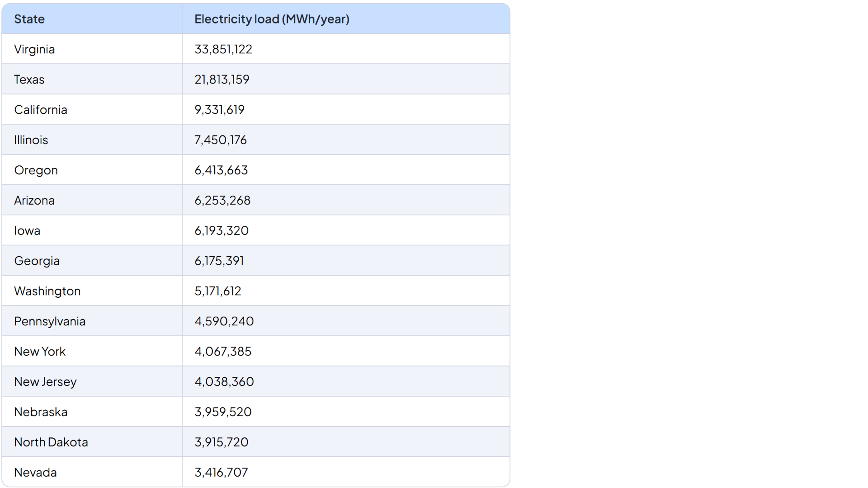Click the Nevada value 3,416,707
The height and width of the screenshot is (488, 868).
[221, 473]
